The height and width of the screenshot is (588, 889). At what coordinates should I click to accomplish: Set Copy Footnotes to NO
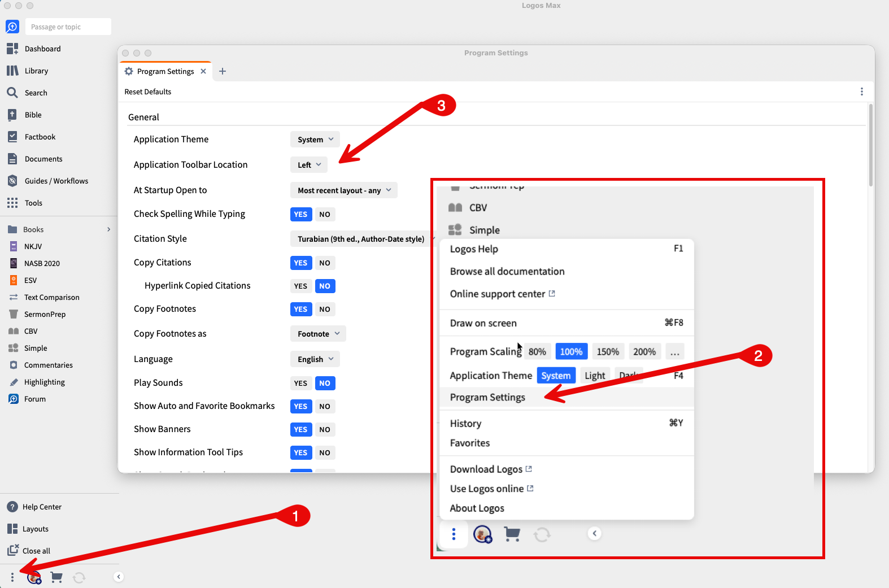pos(325,309)
